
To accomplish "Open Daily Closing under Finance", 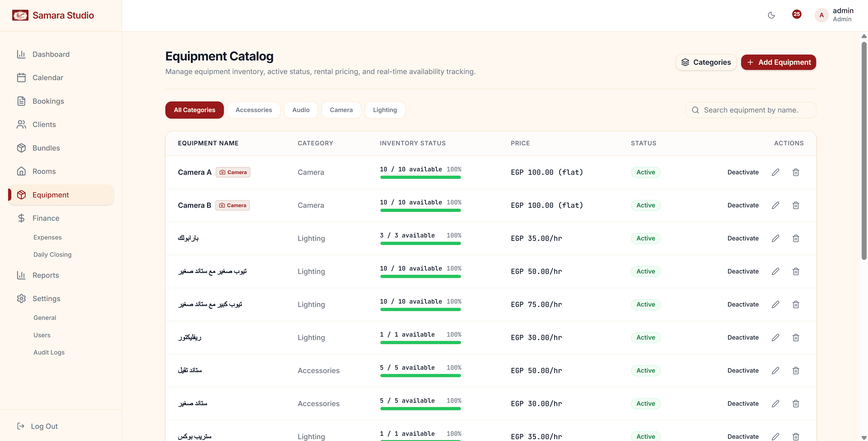I will 52,255.
